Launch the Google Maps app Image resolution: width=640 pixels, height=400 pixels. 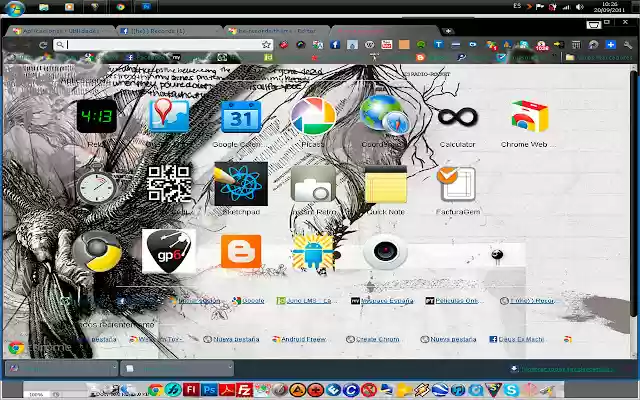tap(169, 116)
